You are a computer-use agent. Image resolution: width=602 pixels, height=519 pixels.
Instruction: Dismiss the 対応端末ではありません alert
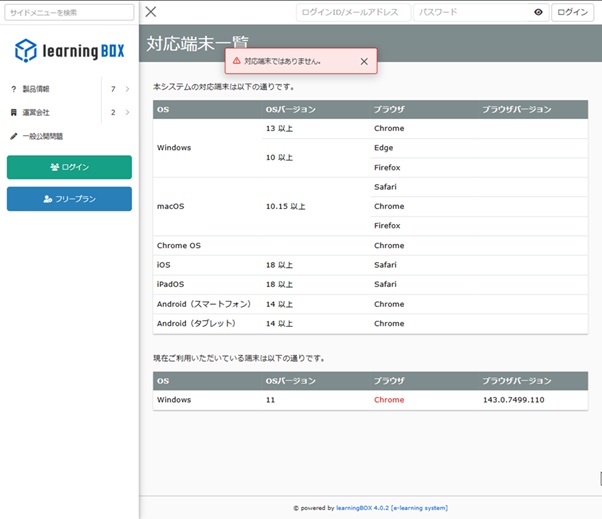point(364,61)
